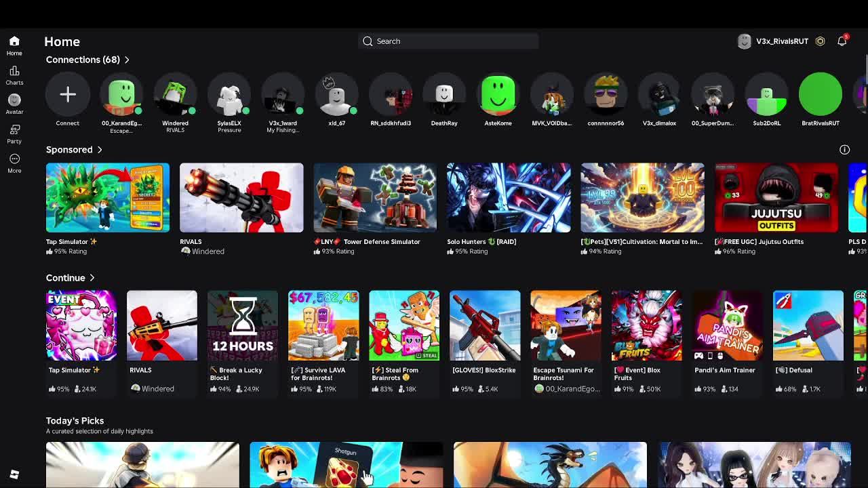868x488 pixels.
Task: Open the Robux hexagon icon
Action: pos(820,41)
